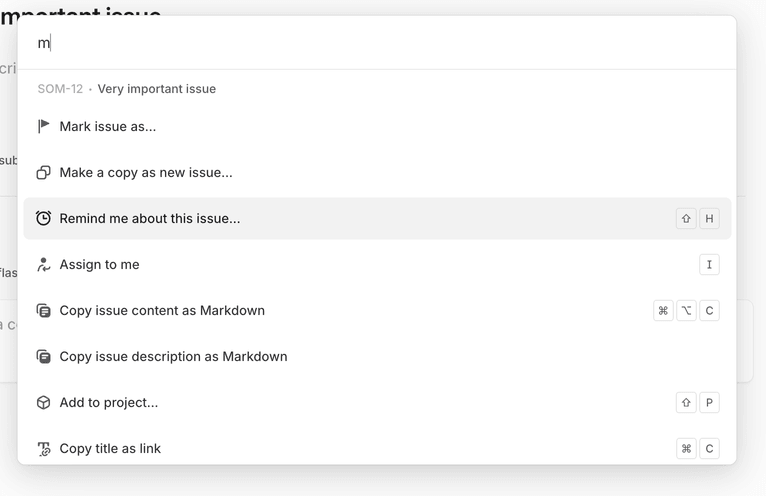Open "Remind me about this issue..."
The width and height of the screenshot is (766, 496).
point(150,218)
